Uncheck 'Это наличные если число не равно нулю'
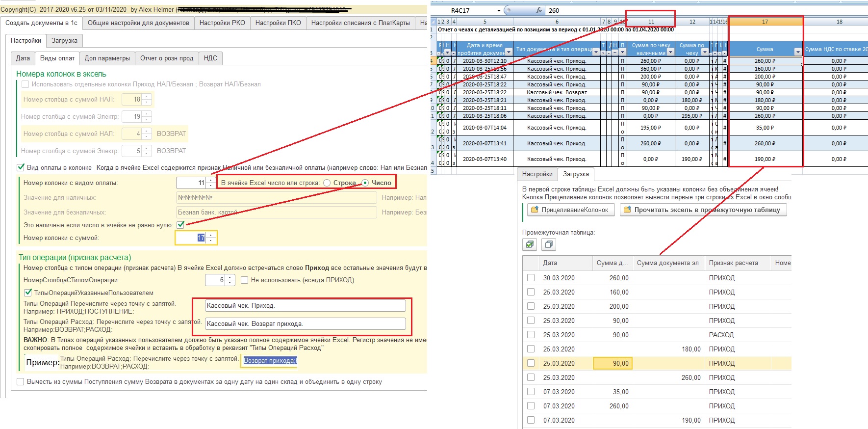 (180, 225)
